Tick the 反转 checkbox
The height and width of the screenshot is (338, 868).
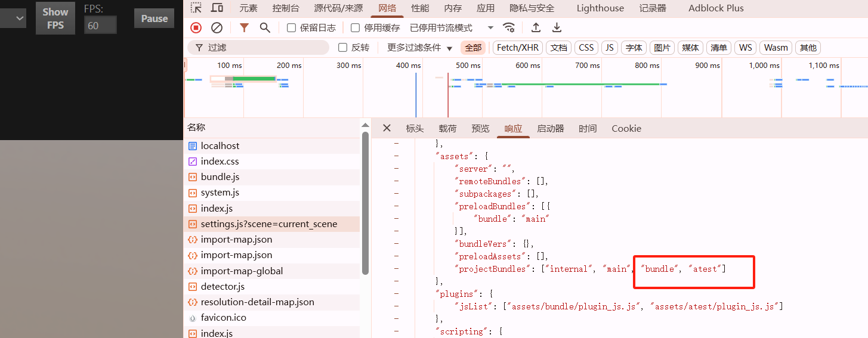point(343,48)
